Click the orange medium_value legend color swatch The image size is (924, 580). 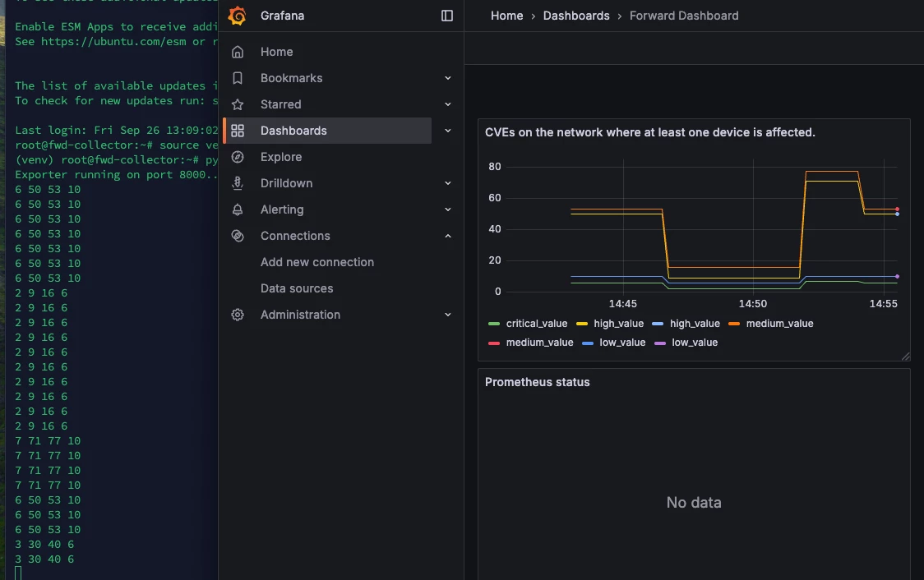(734, 324)
